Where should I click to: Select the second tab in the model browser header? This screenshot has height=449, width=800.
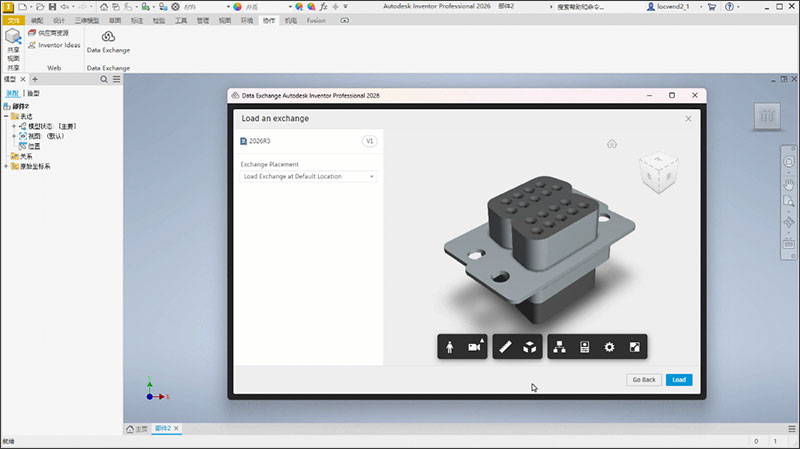[x=33, y=93]
